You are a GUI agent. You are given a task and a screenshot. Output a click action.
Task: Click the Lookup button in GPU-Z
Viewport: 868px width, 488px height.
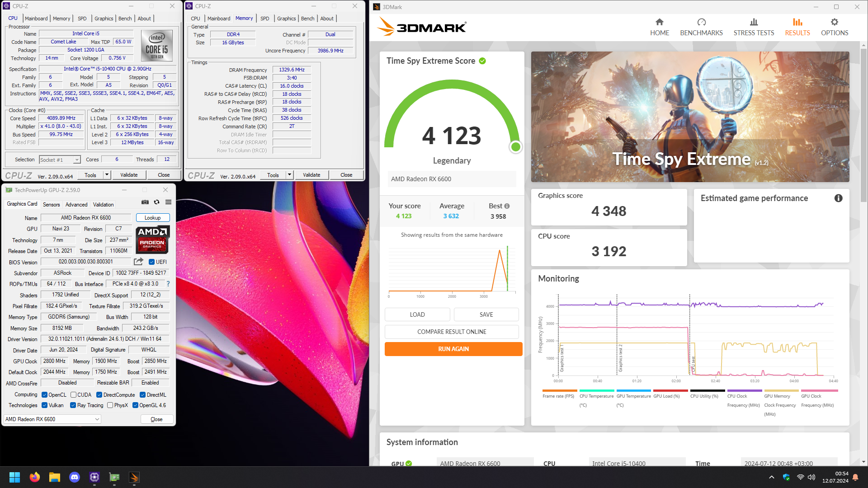(x=152, y=218)
